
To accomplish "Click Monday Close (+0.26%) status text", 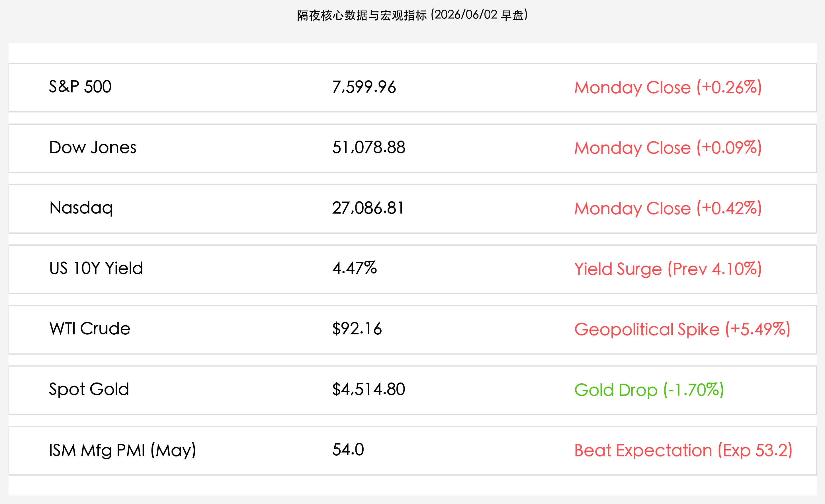I will [x=668, y=87].
